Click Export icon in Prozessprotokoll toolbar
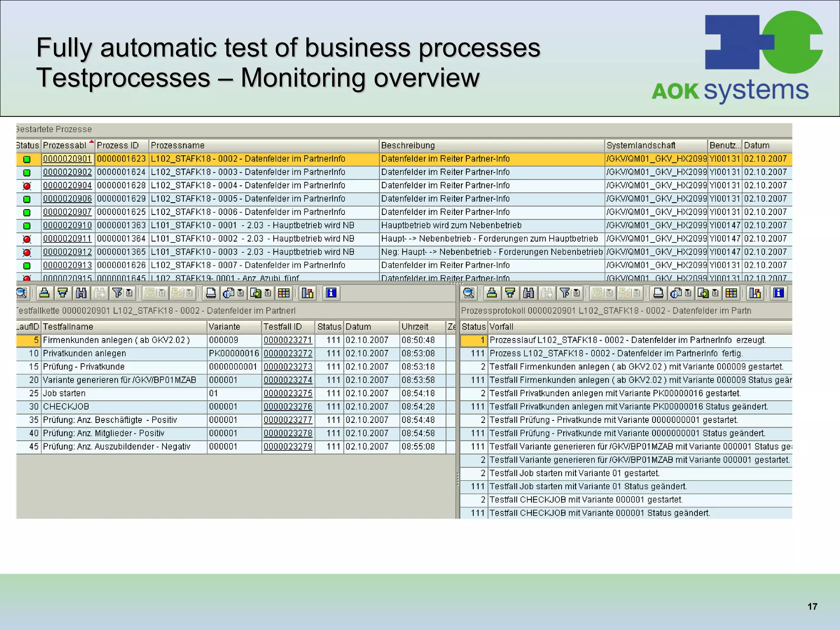This screenshot has width=840, height=630. [x=703, y=293]
